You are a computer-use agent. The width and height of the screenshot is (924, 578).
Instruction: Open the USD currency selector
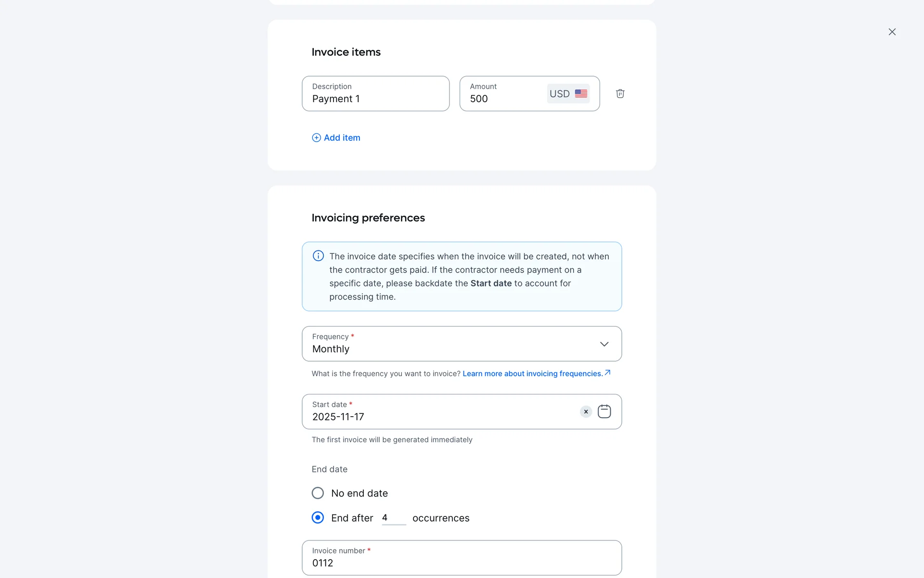[560, 93]
